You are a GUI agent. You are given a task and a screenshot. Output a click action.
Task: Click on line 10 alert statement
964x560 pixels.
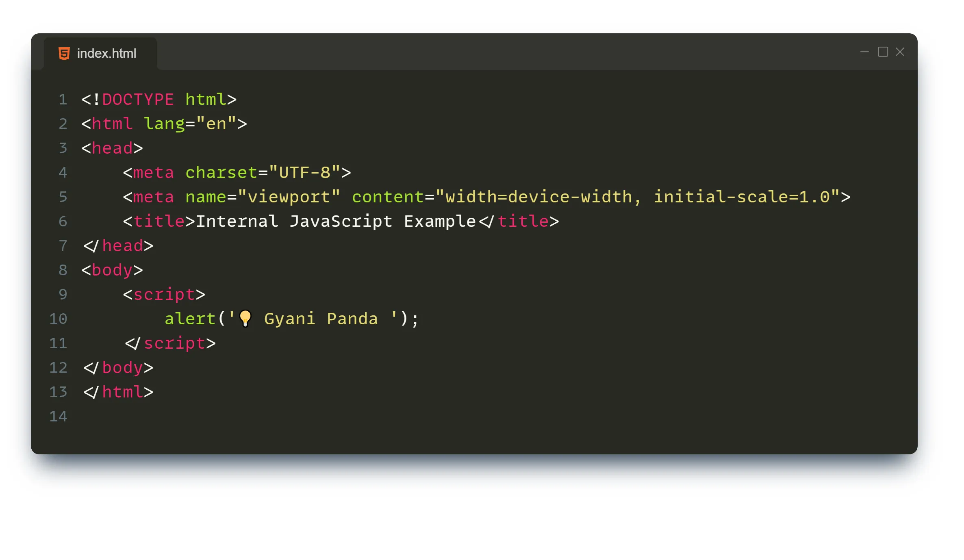(291, 319)
